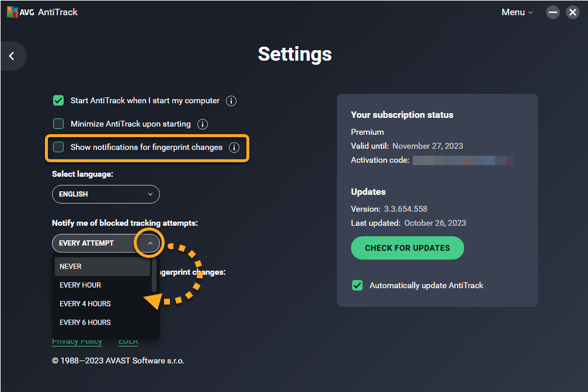The height and width of the screenshot is (392, 588).
Task: Click the dropdown list scrollbar
Action: point(154,275)
